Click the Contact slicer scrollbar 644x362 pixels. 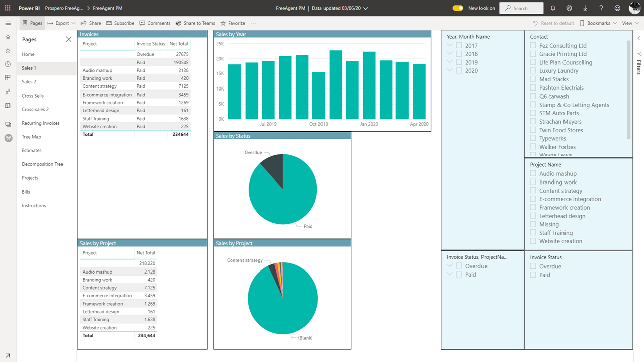[x=629, y=89]
